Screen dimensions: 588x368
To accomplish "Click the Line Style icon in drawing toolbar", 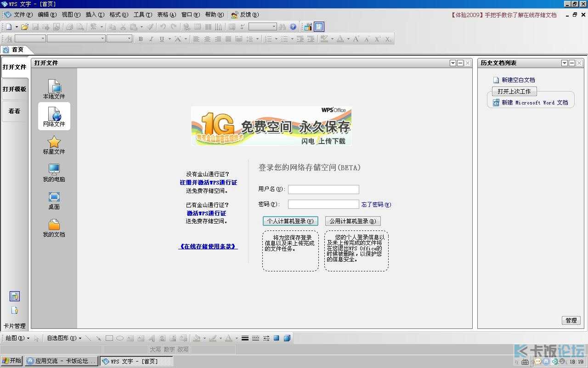I will click(245, 338).
